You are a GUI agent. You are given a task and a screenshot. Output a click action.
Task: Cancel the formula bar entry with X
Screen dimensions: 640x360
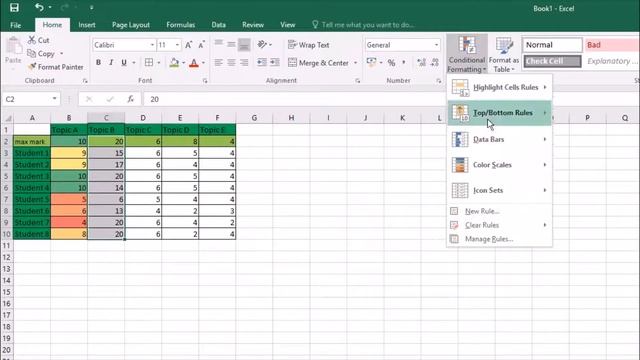click(89, 99)
